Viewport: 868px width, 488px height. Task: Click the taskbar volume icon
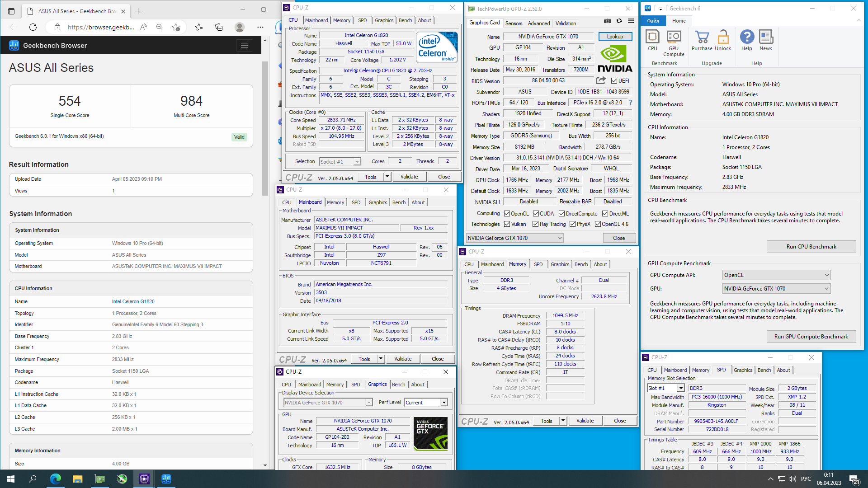coord(792,479)
